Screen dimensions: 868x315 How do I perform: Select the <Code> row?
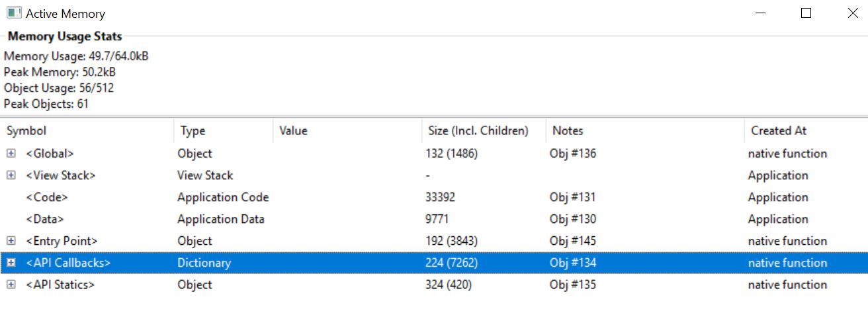47,197
